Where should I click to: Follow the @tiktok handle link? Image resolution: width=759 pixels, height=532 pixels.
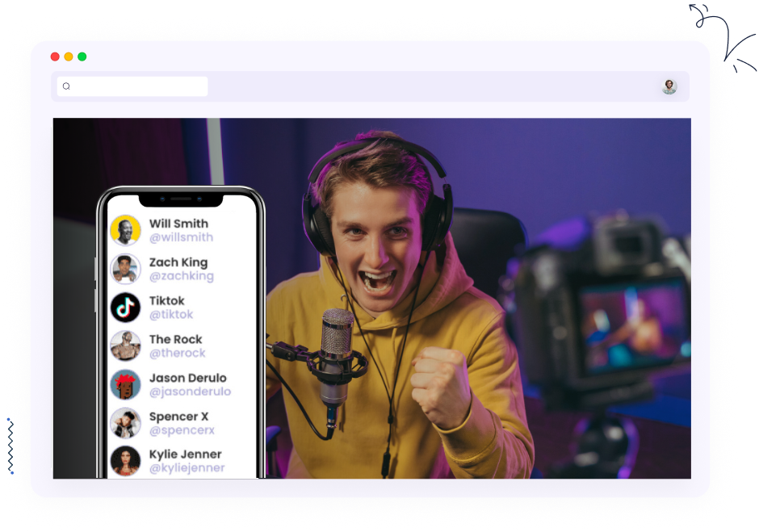tap(171, 315)
